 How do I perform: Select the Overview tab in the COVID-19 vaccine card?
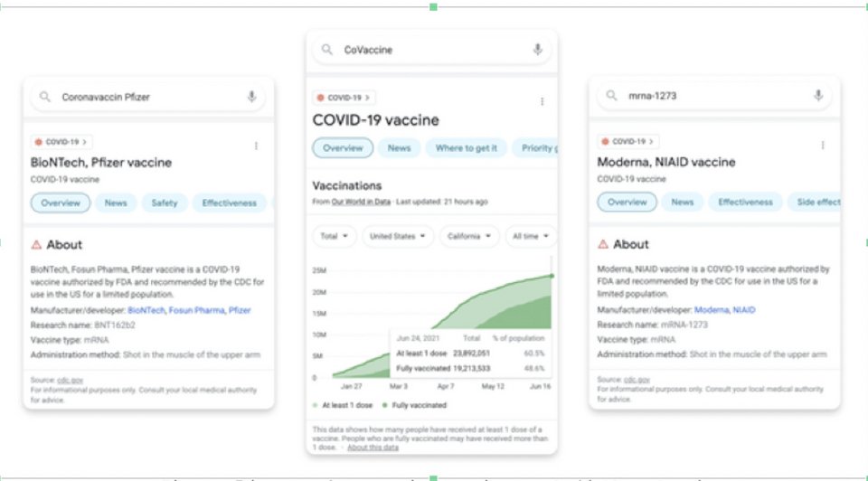[343, 147]
